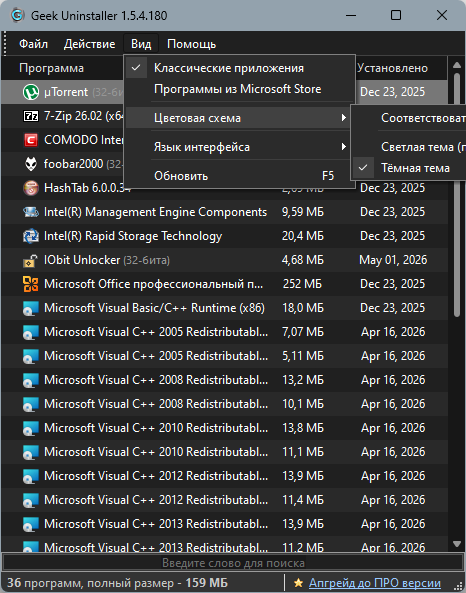This screenshot has width=466, height=593.
Task: Click the gold star upgrade icon
Action: click(298, 583)
